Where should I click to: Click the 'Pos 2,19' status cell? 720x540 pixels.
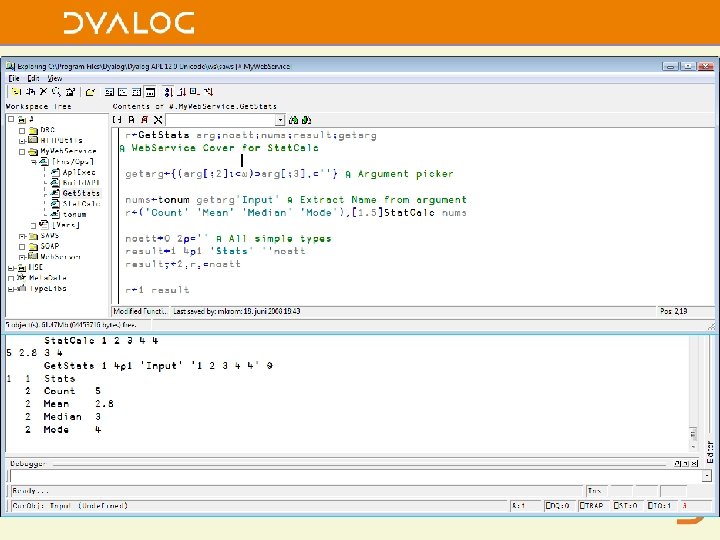click(x=685, y=311)
